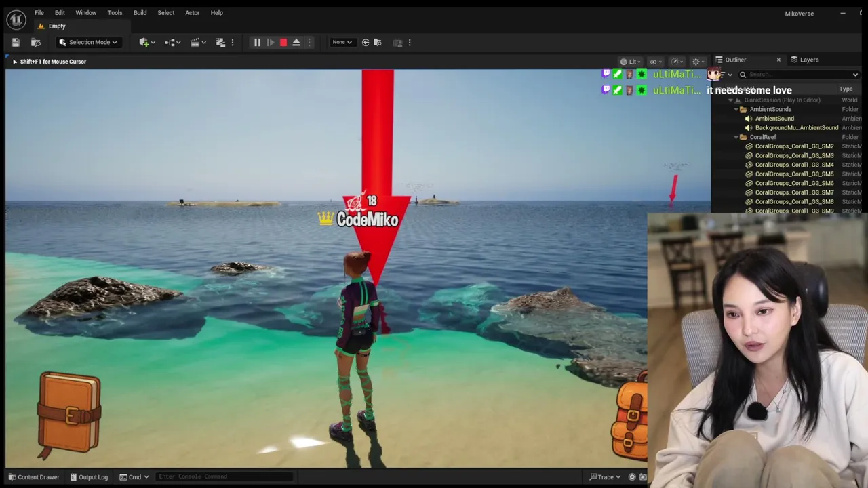Open the Blueprints toolbar menu

(x=173, y=43)
